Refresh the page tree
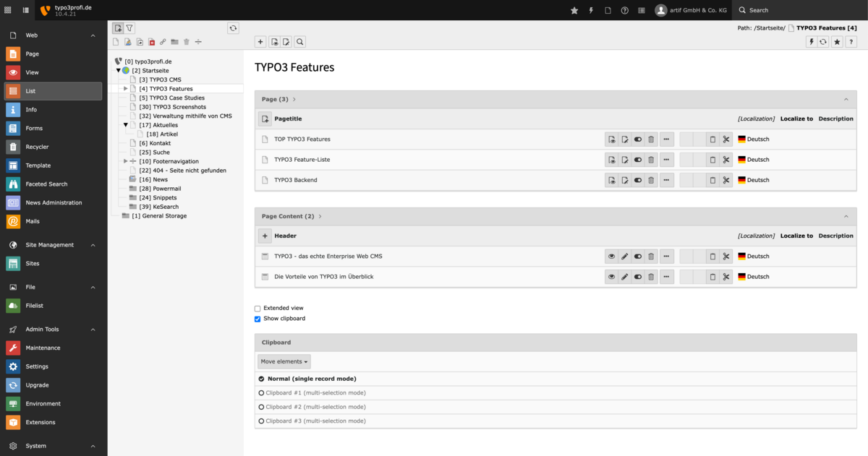Screen dimensions: 868x456 click(x=233, y=27)
